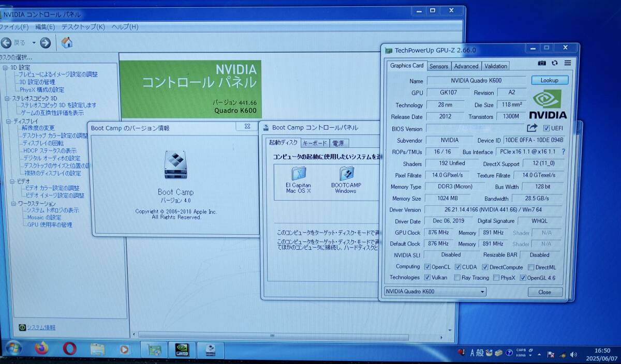This screenshot has width=621, height=364.
Task: Click the Bus Interface question mark help icon
Action: [564, 151]
